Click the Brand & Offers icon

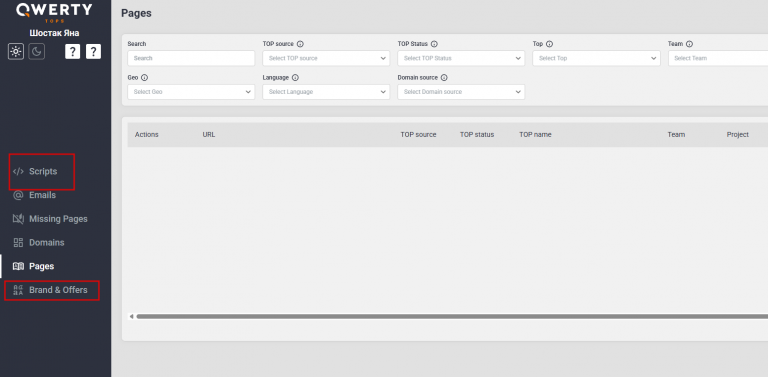18,290
